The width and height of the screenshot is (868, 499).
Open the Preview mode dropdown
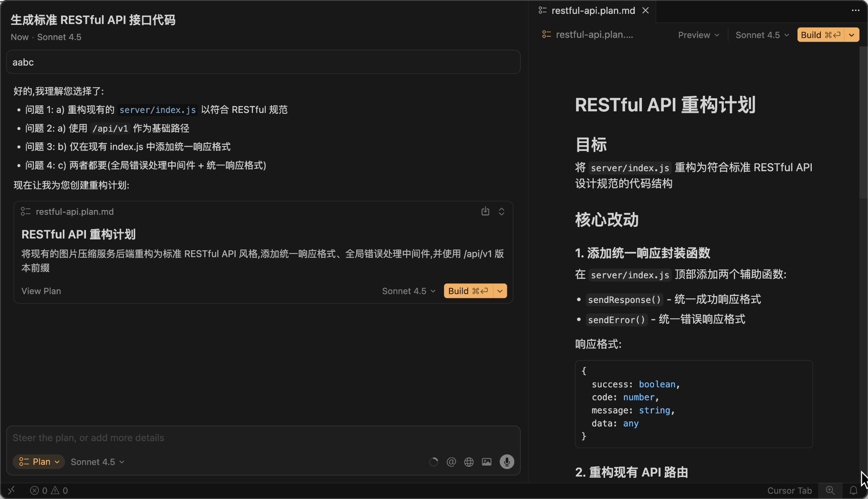[698, 35]
